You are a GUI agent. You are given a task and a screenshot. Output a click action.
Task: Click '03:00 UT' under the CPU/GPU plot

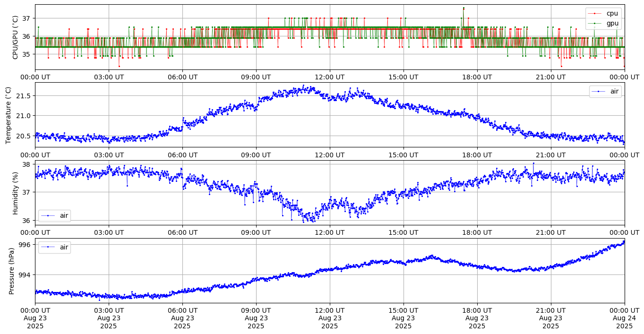pos(109,77)
